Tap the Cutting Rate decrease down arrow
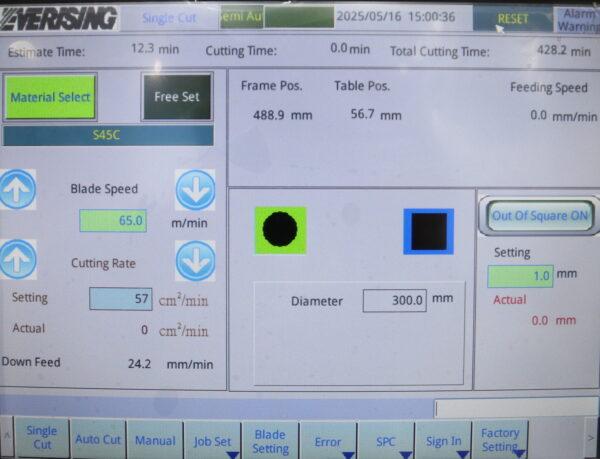Screen dimensions: 600x459 click(195, 262)
